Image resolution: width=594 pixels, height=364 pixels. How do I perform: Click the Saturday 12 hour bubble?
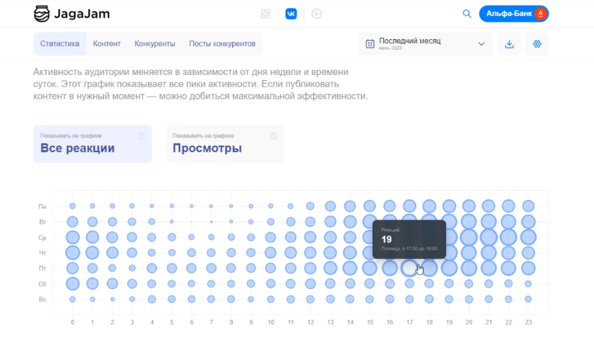[x=310, y=284]
